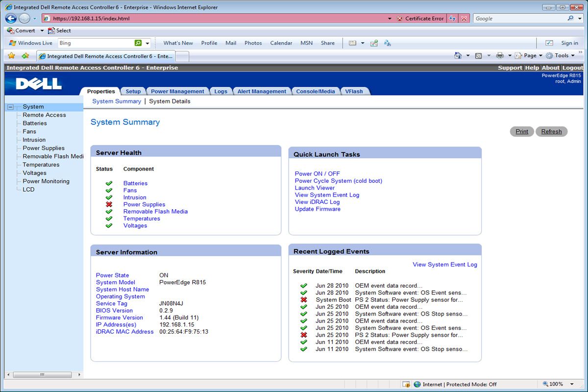Select Power Supplies in the left tree
Viewport: 588px width, 392px height.
tap(44, 148)
